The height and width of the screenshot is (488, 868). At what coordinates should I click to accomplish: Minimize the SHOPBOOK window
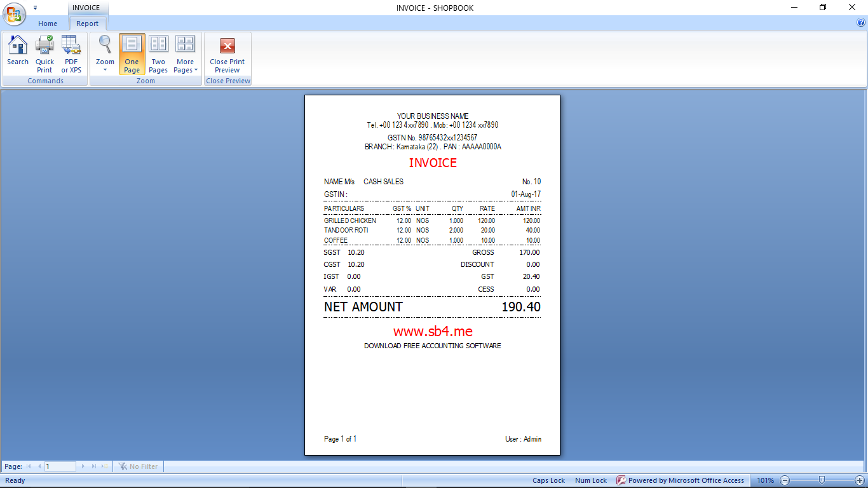(x=794, y=7)
